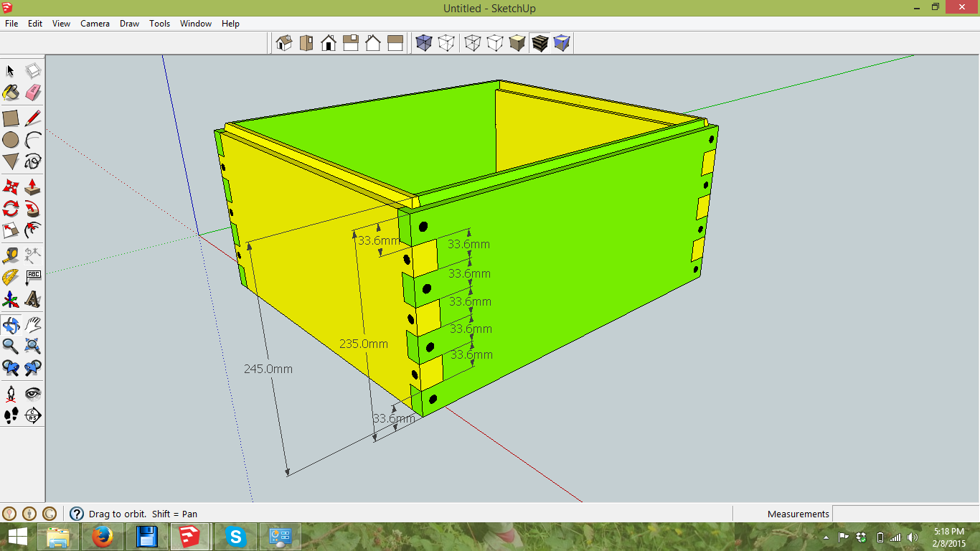Pick the Paint Bucket tool
The width and height of the screenshot is (980, 551).
pos(11,93)
